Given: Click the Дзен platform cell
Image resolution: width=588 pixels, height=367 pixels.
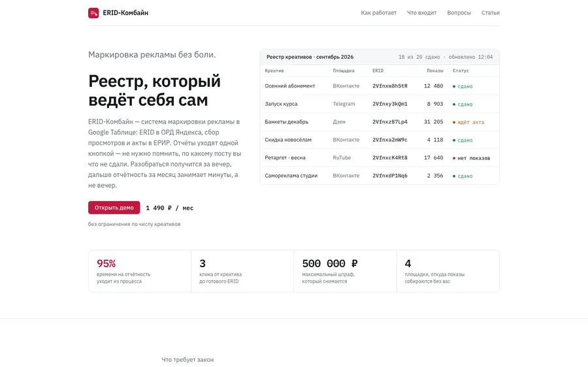Looking at the screenshot, I should pos(339,122).
